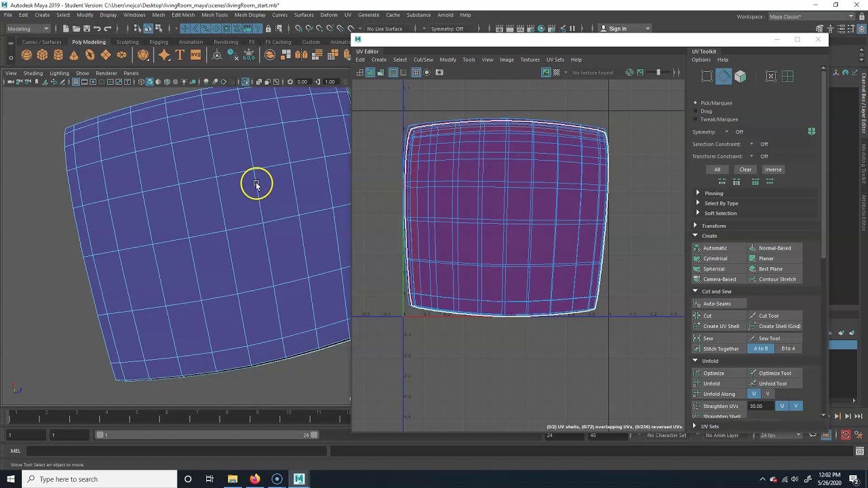Select the Tweak/Marquee radio option

[x=696, y=119]
